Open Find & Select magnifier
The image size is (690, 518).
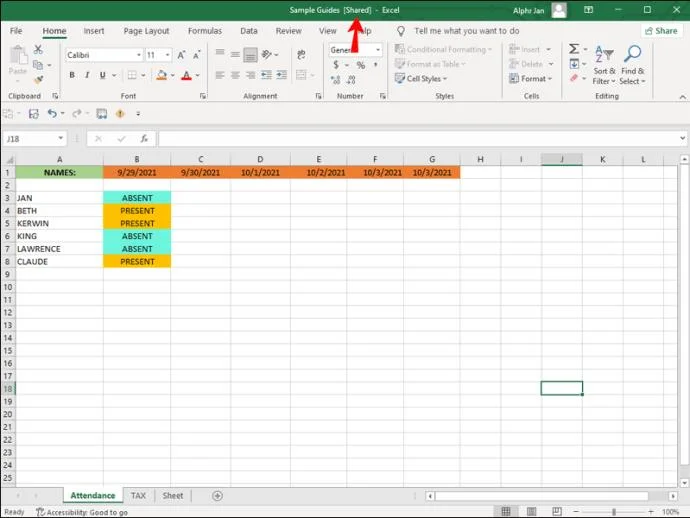(x=632, y=65)
